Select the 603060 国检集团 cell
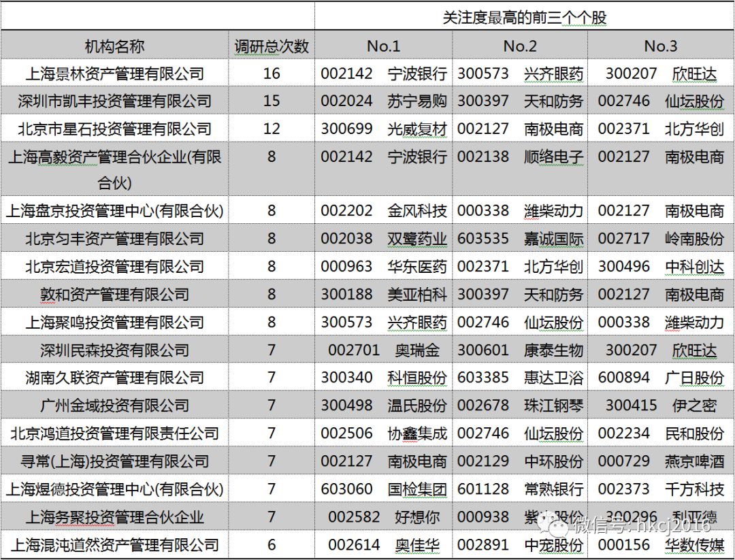735x560 pixels. pyautogui.click(x=383, y=489)
